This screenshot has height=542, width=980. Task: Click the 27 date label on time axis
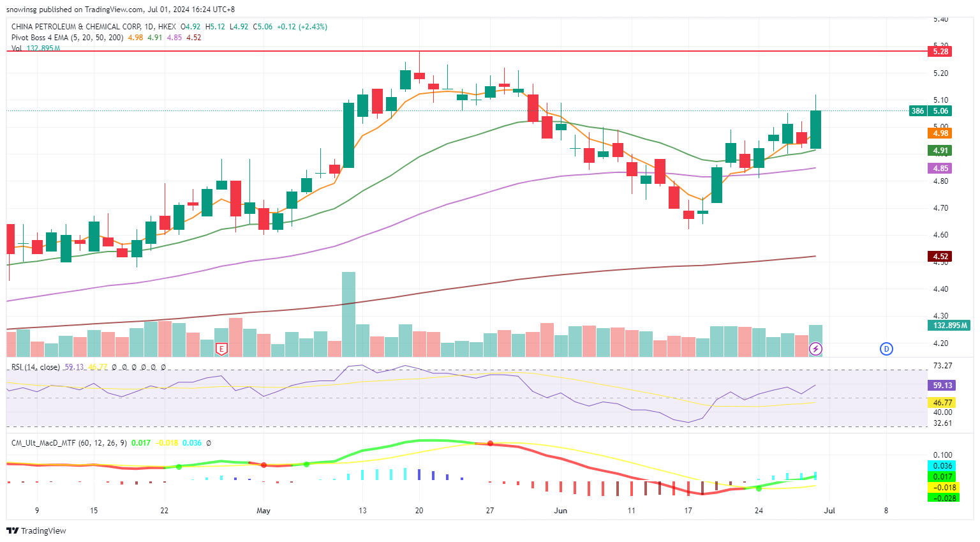[x=490, y=510]
